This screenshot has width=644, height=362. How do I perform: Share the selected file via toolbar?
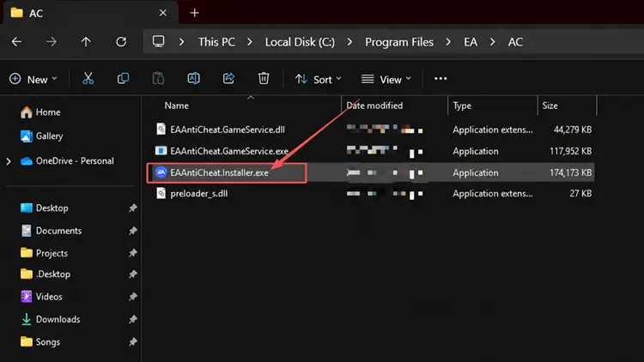click(x=228, y=78)
